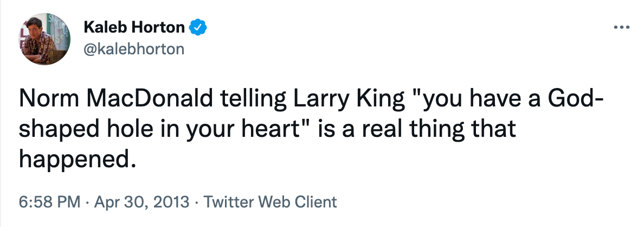
Task: Click the word "Client" in source label
Action: click(316, 203)
